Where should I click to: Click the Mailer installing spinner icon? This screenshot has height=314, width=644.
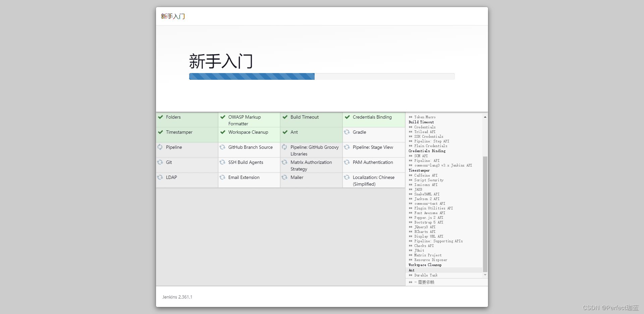(x=285, y=178)
